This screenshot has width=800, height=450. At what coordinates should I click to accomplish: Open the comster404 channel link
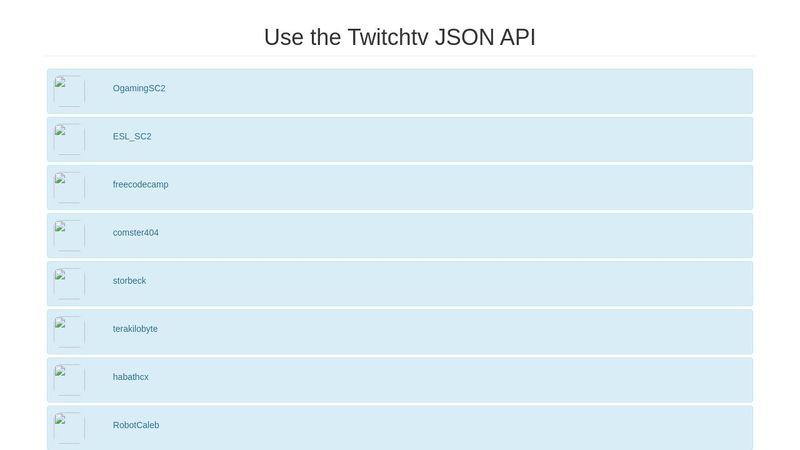pos(136,233)
